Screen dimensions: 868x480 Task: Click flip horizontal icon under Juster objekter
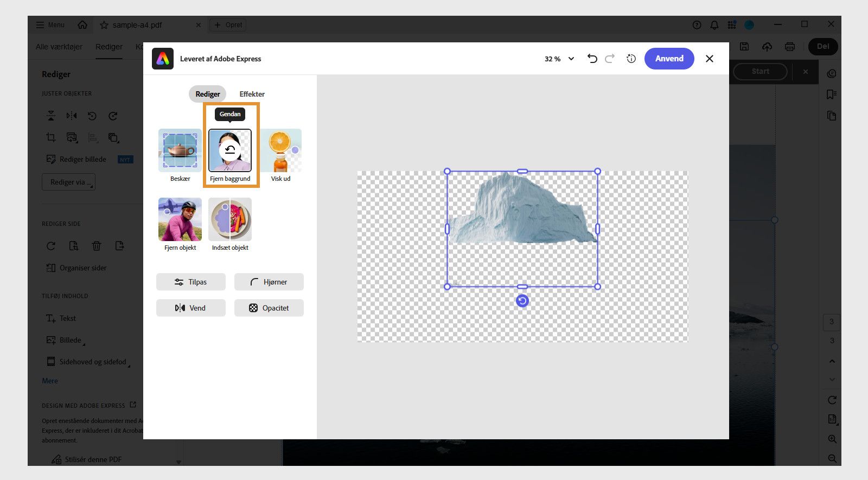pyautogui.click(x=72, y=116)
